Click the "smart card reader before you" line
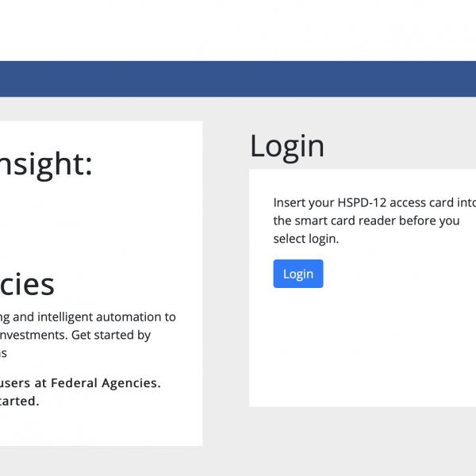The image size is (476, 476). tap(367, 221)
